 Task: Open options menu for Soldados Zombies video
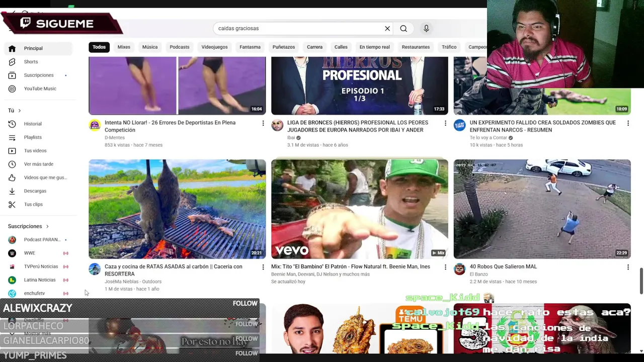(628, 123)
